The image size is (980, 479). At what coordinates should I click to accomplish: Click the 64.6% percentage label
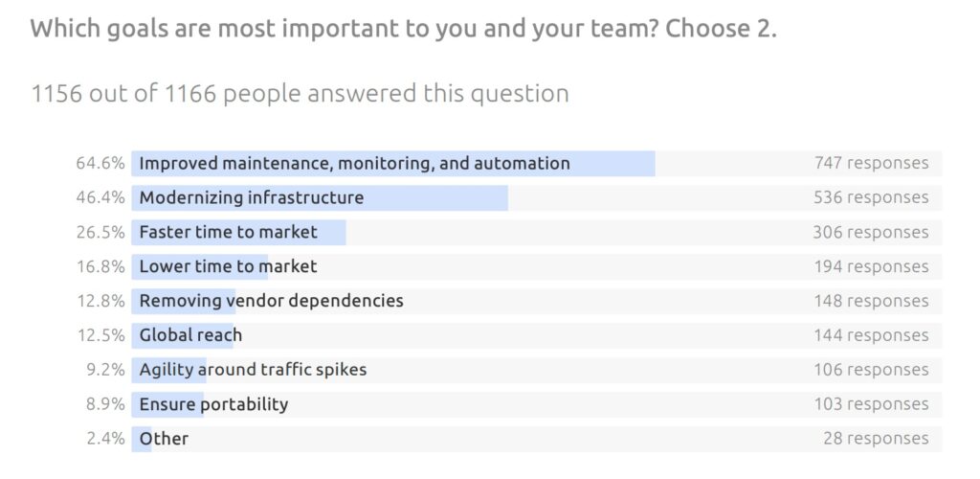tap(100, 163)
